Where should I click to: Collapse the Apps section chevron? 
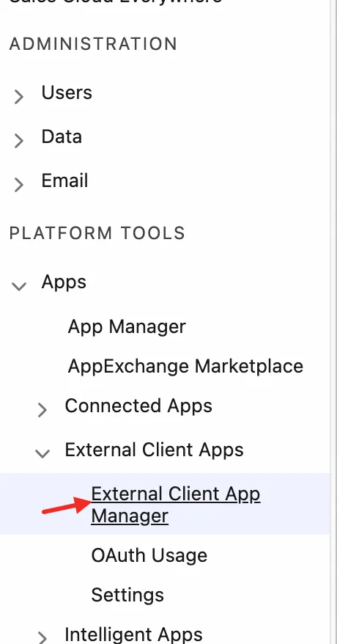tap(19, 286)
